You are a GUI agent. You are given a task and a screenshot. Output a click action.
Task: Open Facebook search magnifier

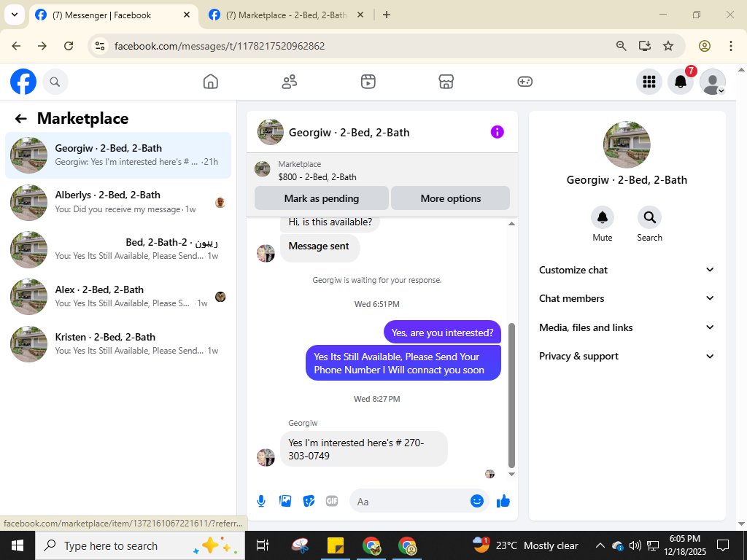(55, 82)
